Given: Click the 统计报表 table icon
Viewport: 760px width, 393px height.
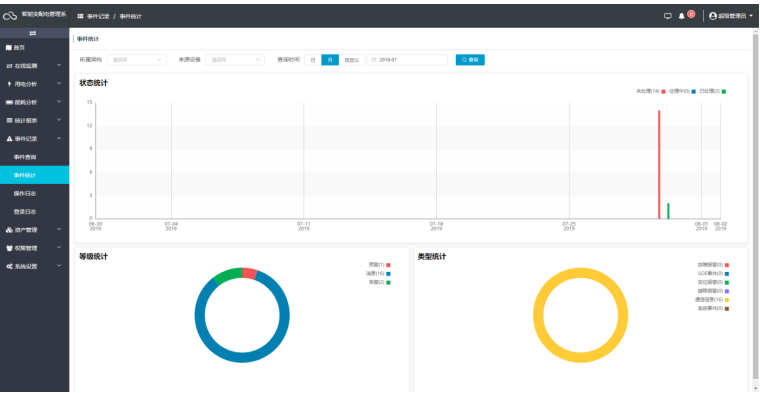Looking at the screenshot, I should point(9,120).
